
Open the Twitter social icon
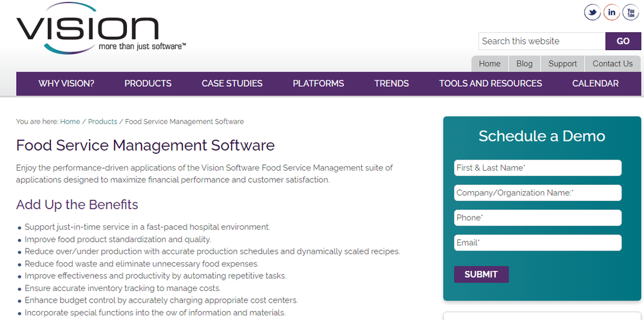click(x=592, y=12)
